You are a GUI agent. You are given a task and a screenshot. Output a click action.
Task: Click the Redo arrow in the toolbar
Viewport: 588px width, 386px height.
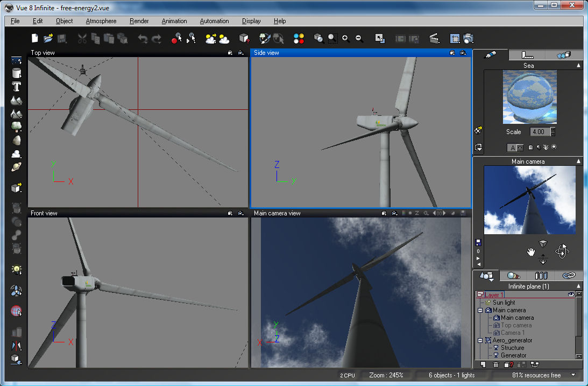pos(157,38)
